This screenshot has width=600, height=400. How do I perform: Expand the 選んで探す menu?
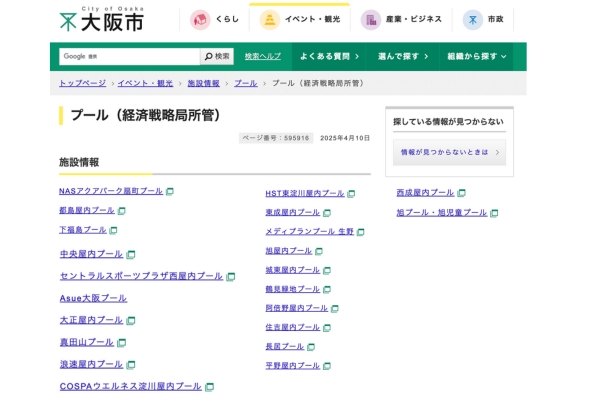click(x=403, y=56)
